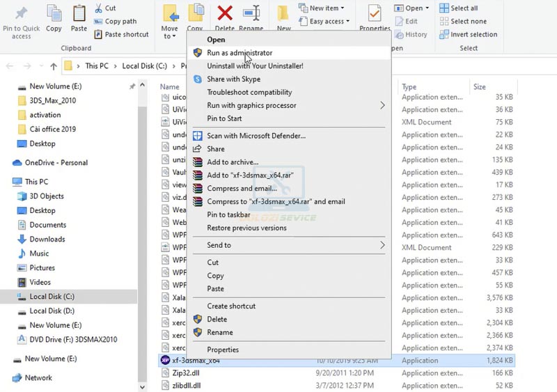
Task: Go up one folder level arrow
Action: point(54,66)
